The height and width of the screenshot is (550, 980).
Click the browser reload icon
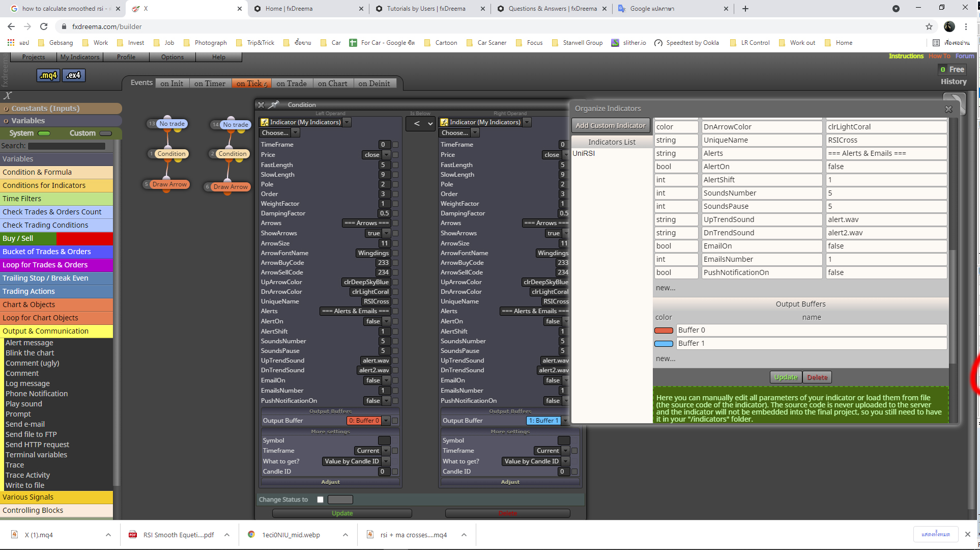(44, 26)
